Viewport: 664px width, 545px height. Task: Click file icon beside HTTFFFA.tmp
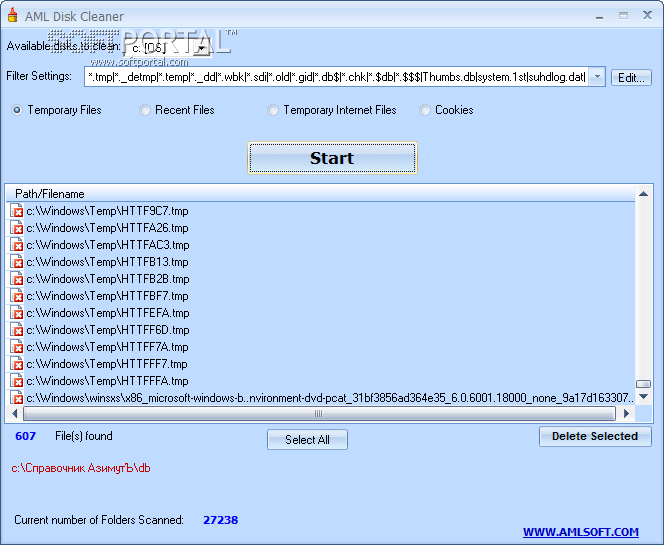(17, 380)
